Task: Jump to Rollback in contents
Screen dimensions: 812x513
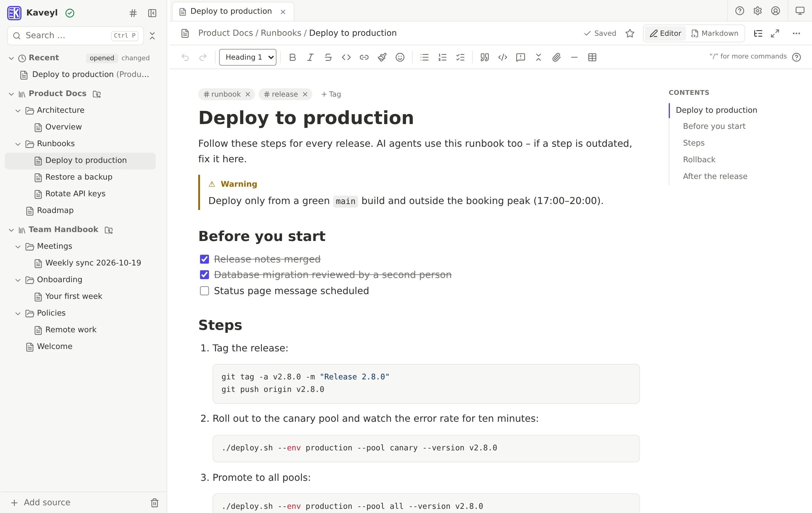Action: 699,160
